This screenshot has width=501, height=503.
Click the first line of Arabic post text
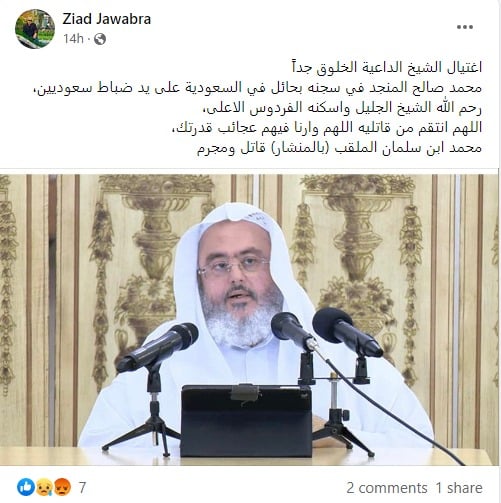pos(387,67)
